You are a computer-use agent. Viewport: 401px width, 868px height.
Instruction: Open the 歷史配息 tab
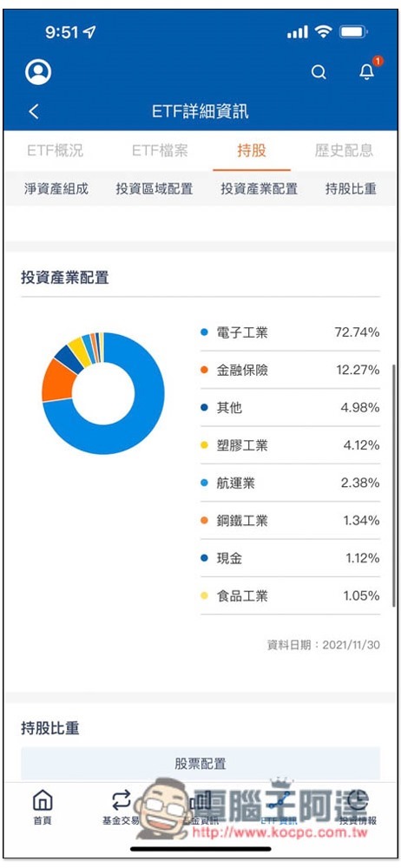click(344, 150)
